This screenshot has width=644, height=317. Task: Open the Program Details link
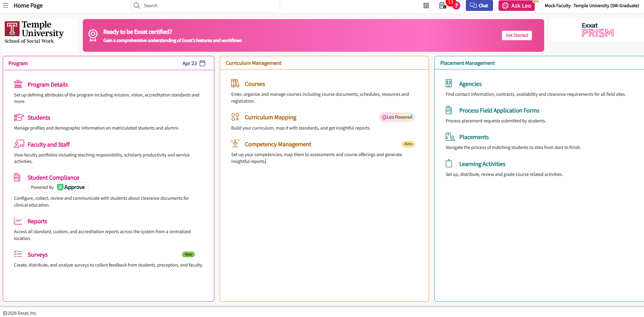[x=48, y=85]
